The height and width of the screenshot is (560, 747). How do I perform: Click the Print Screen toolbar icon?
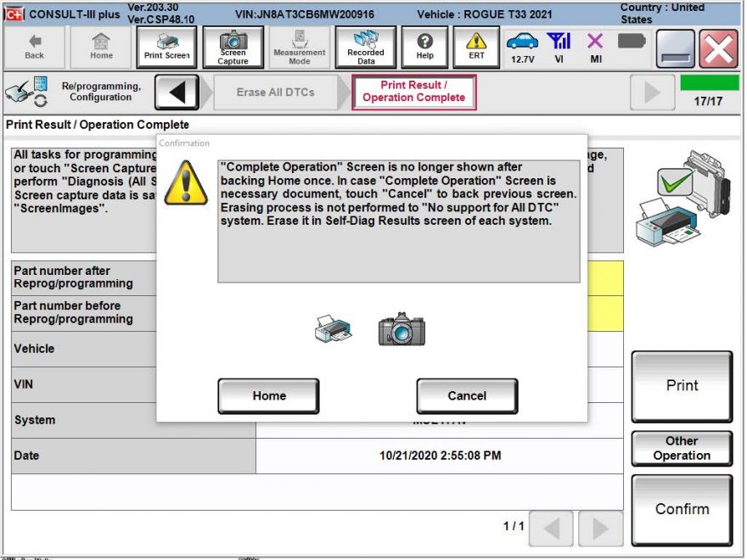(166, 47)
